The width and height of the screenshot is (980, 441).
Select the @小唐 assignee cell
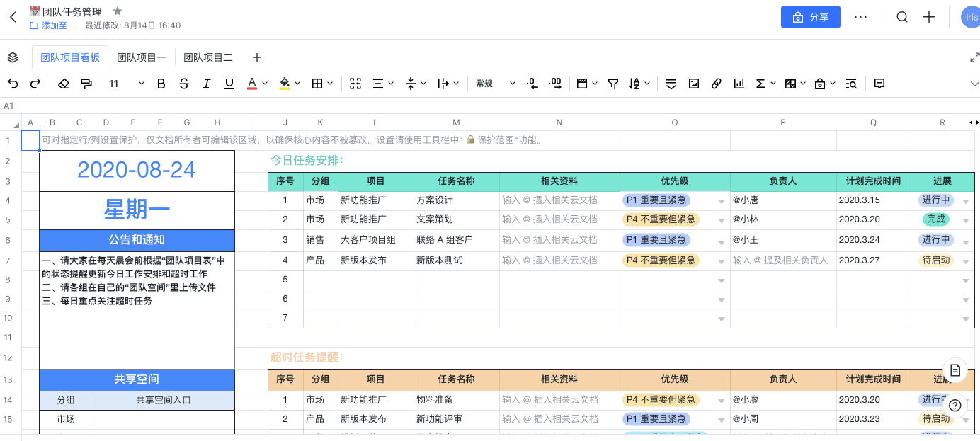[783, 200]
